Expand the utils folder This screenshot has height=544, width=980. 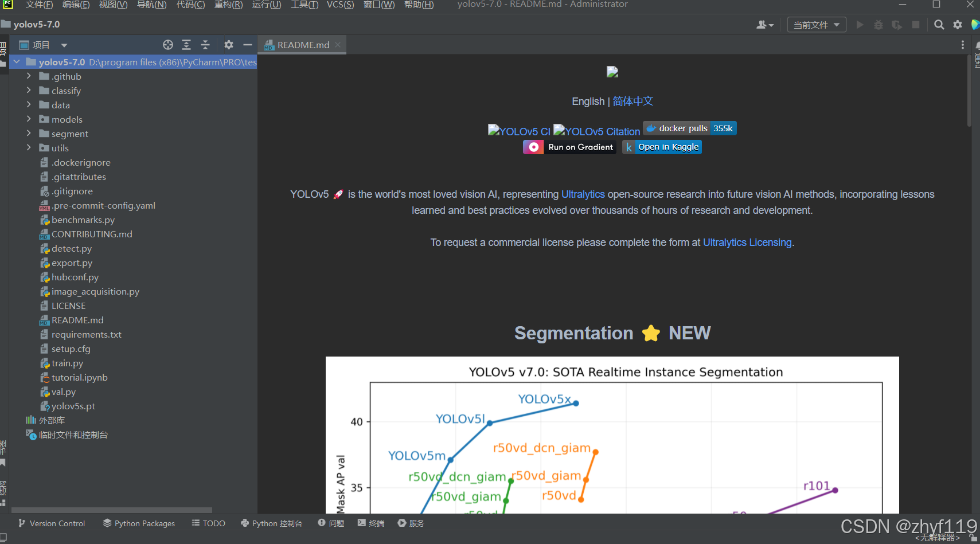pos(29,148)
